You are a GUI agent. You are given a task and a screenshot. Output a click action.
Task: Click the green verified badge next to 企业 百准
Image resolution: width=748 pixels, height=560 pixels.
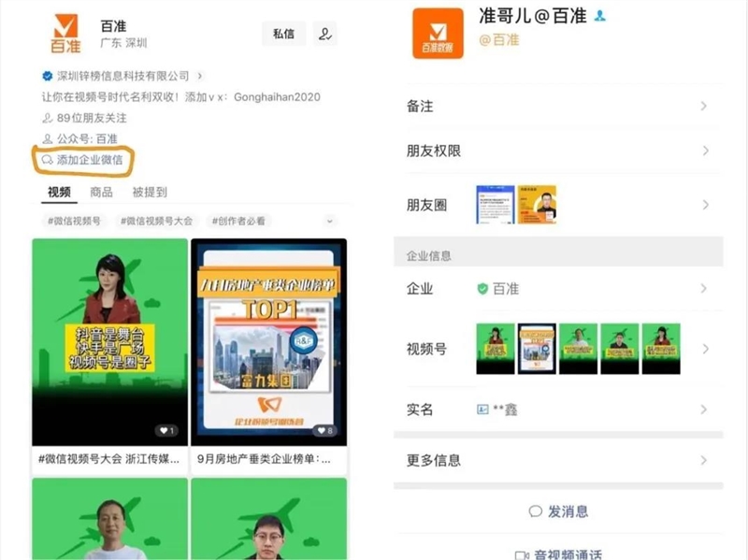coord(483,288)
